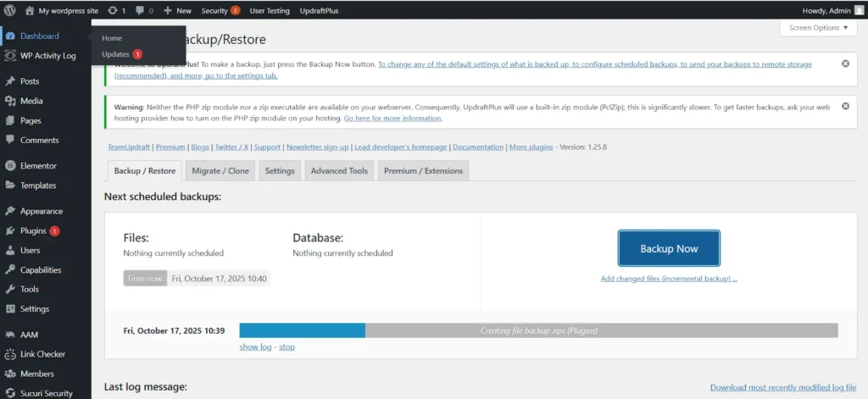The height and width of the screenshot is (399, 868).
Task: Open the settings tab link in welcome notice
Action: point(463,69)
